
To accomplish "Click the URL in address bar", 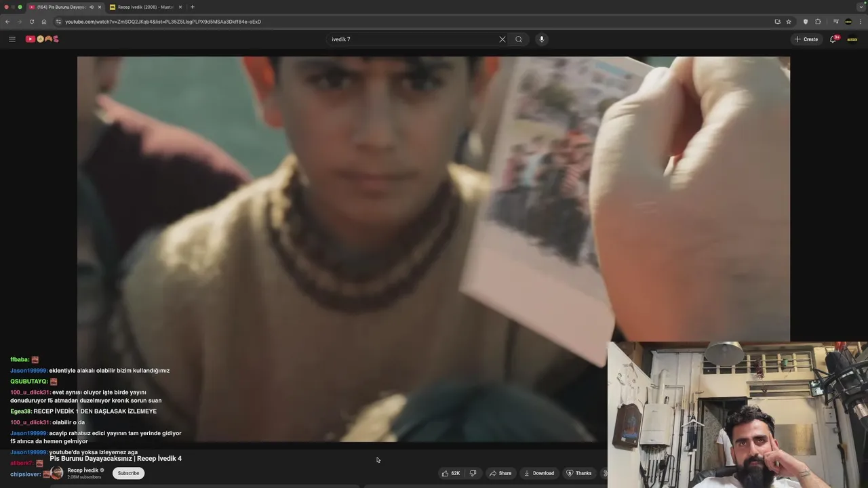I will point(163,22).
